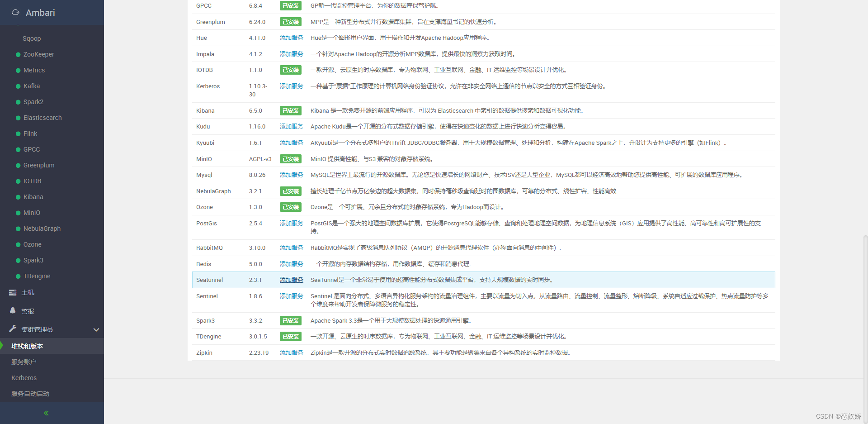Click 添加服务 link for Sentinel

tap(292, 296)
